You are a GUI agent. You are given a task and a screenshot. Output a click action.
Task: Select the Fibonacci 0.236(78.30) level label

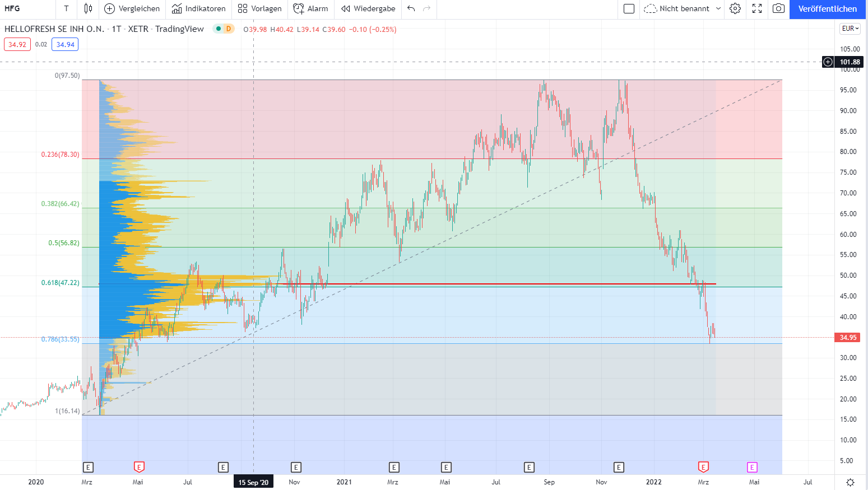pos(61,155)
